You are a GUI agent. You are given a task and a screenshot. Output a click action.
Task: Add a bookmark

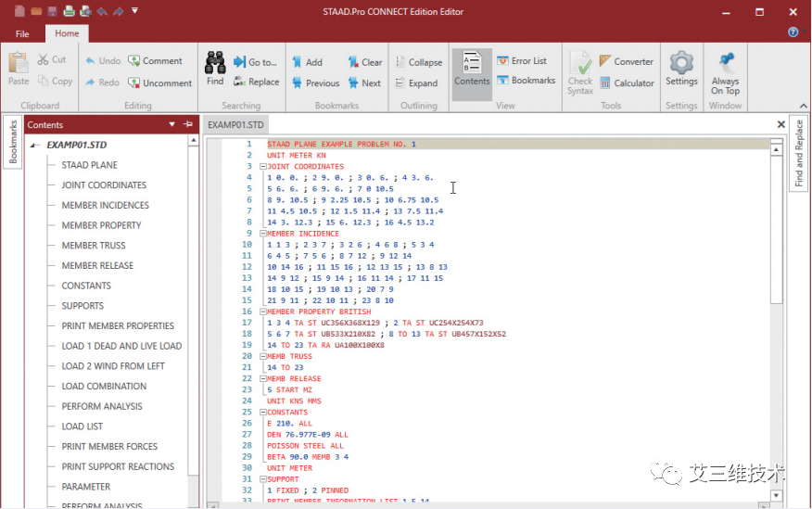click(x=307, y=62)
